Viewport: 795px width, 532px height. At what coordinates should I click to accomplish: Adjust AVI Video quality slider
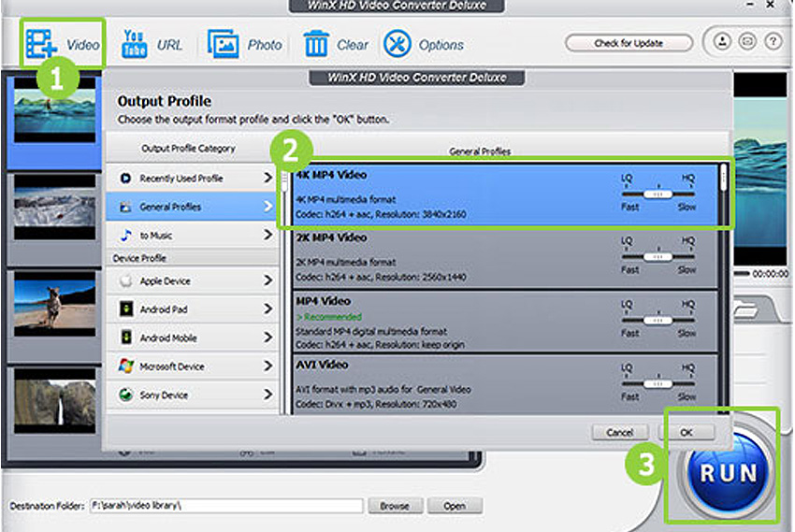[658, 383]
